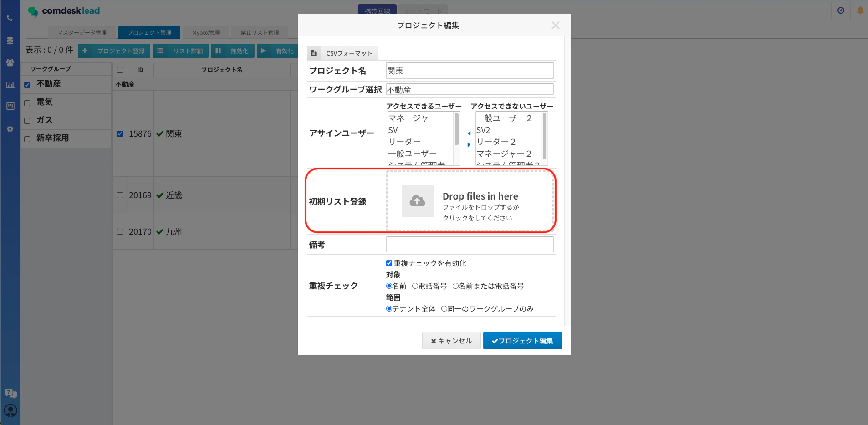Screen dimensions: 868x425
Task: Click the CSVフォーマット button
Action: (x=342, y=53)
